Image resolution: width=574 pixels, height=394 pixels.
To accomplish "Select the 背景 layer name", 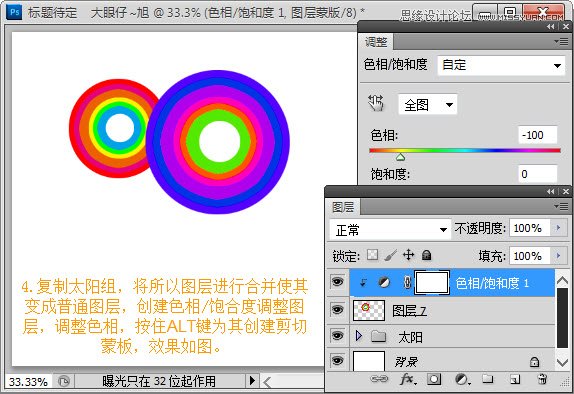I will coord(406,362).
